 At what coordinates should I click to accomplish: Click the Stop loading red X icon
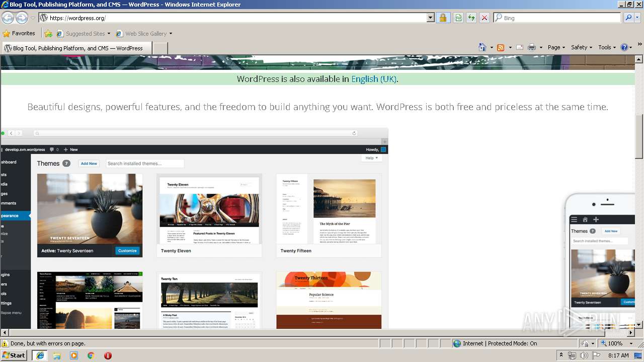485,18
